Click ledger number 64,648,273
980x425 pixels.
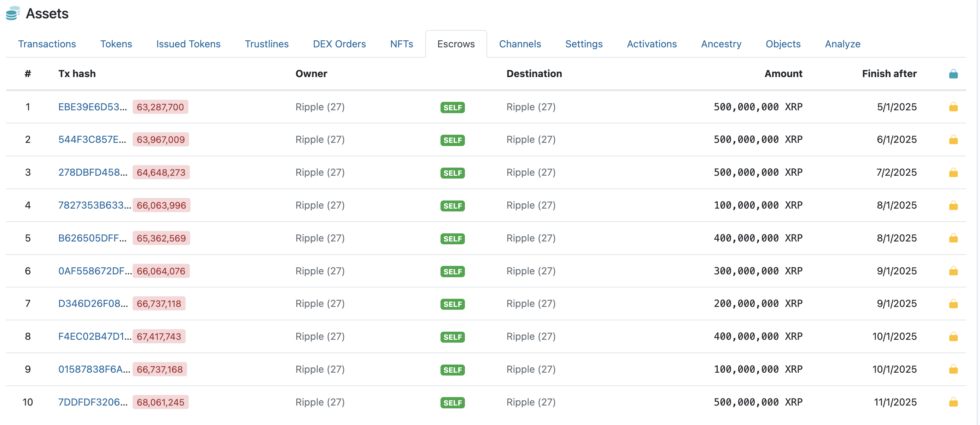(161, 172)
